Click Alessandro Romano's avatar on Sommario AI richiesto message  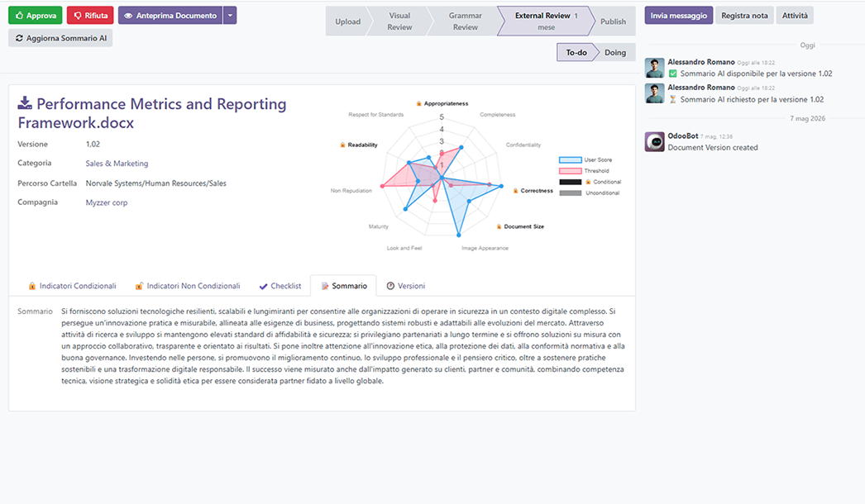[654, 93]
